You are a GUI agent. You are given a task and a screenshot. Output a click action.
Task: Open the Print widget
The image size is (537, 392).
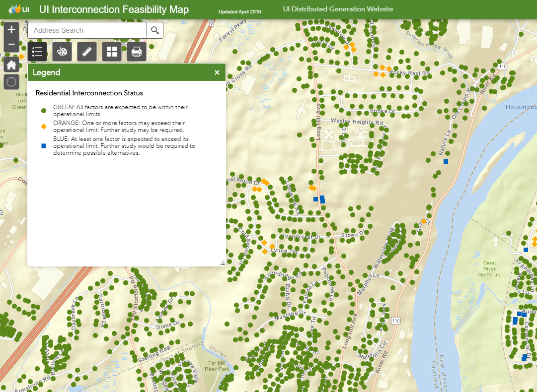pos(137,52)
